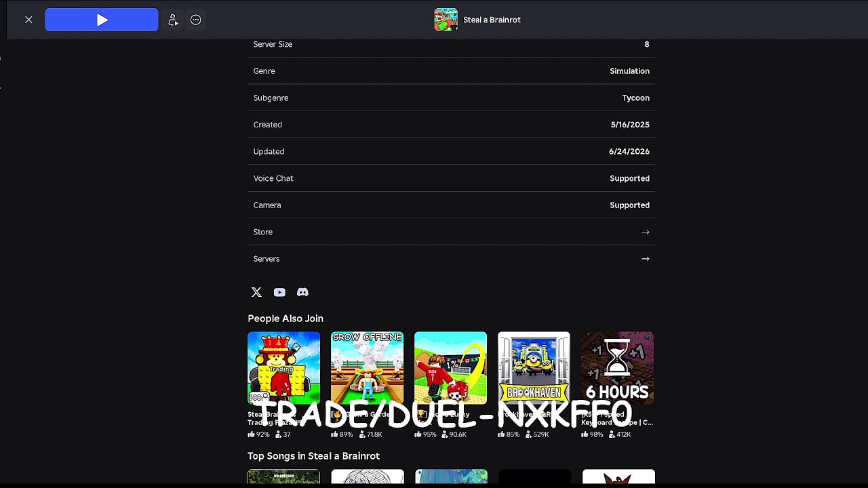This screenshot has width=868, height=488.
Task: Open the more options ellipsis menu
Action: pos(195,20)
